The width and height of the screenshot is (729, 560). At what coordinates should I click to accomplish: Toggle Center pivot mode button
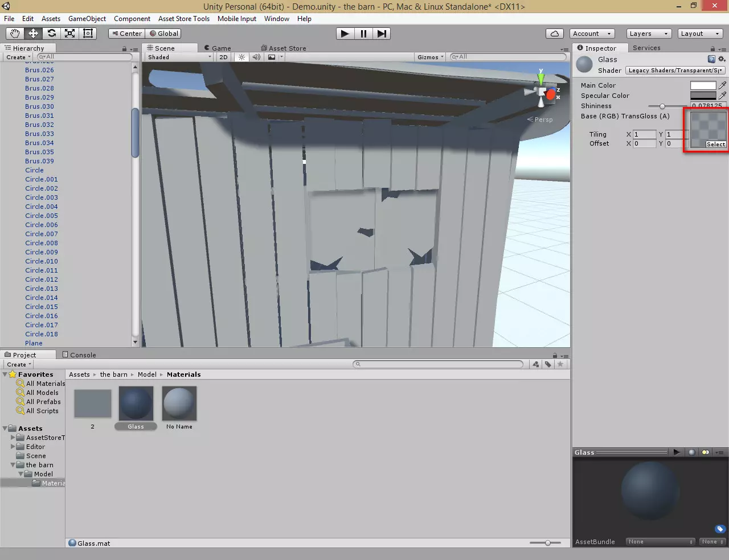[x=127, y=34]
